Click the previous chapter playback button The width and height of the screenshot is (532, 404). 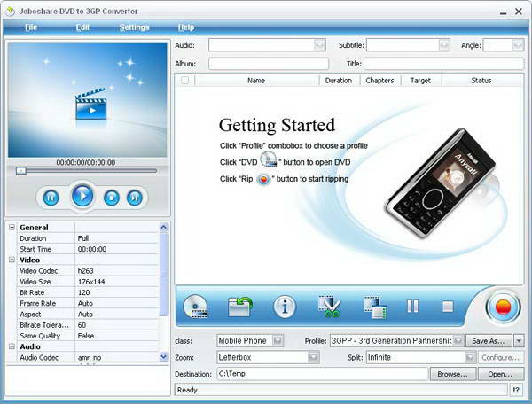pos(51,198)
